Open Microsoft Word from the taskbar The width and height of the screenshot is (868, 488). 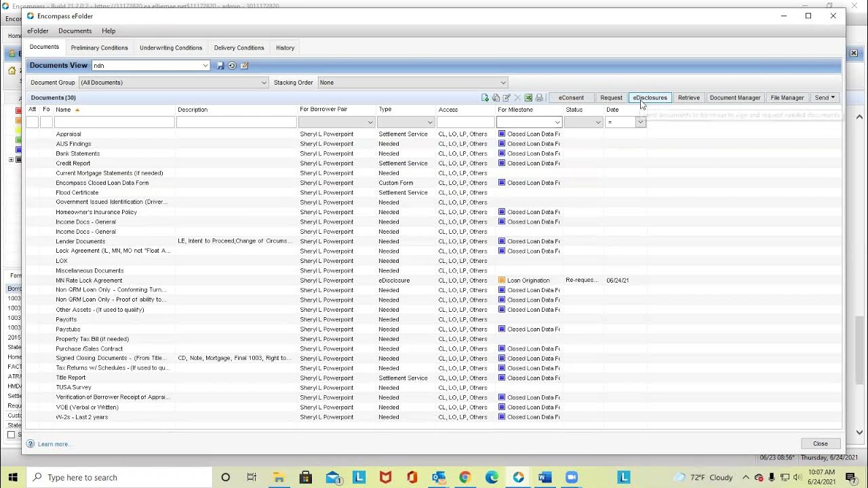[545, 477]
